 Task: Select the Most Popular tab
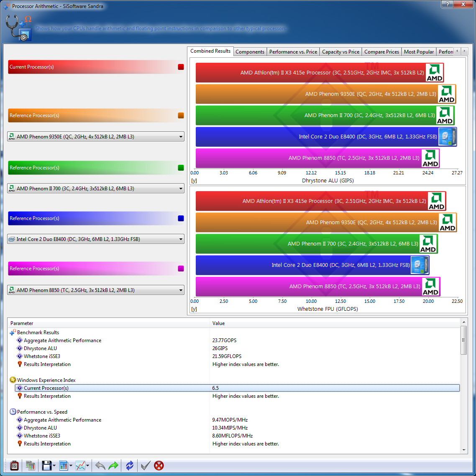419,51
